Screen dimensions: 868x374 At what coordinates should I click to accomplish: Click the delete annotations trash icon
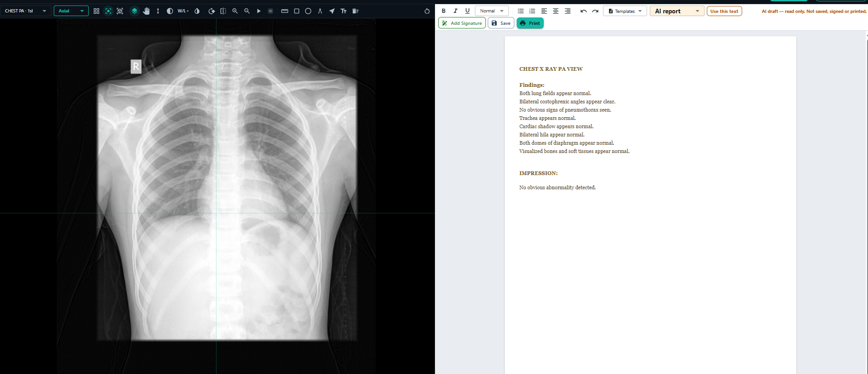tap(355, 11)
